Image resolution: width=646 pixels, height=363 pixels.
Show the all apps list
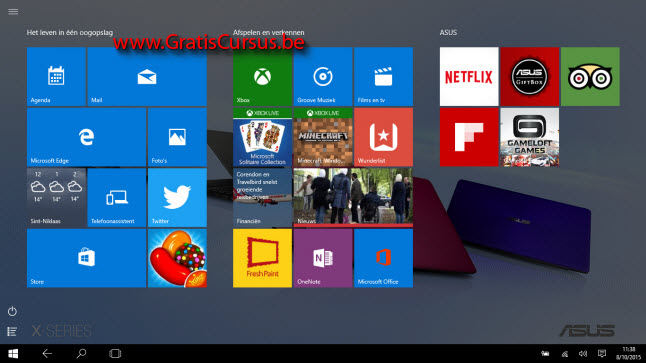point(12,331)
